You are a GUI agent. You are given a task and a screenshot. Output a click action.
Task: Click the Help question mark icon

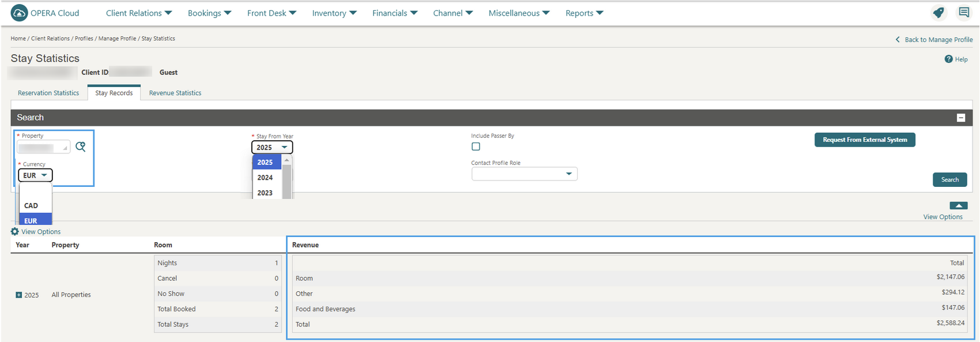948,59
